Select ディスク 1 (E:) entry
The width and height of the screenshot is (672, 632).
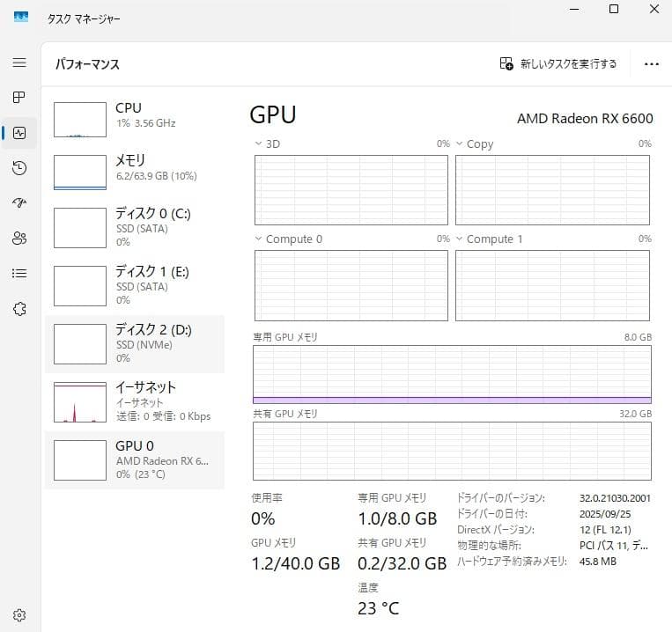pyautogui.click(x=135, y=285)
